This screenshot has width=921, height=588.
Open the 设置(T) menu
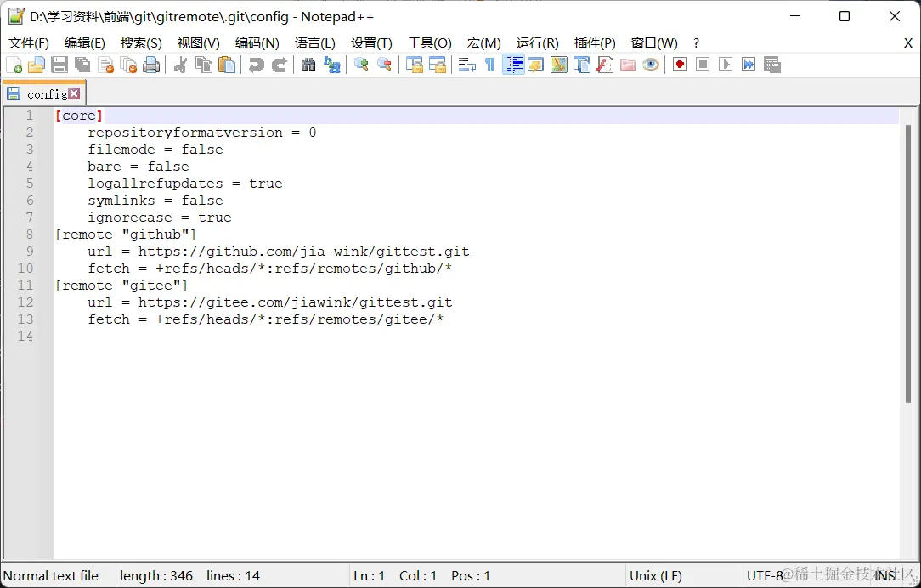(371, 43)
